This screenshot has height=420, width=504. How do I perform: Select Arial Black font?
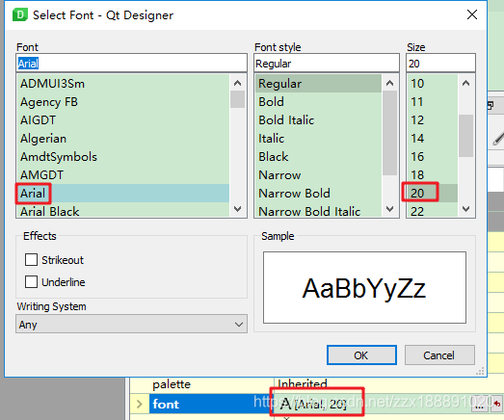pyautogui.click(x=123, y=210)
